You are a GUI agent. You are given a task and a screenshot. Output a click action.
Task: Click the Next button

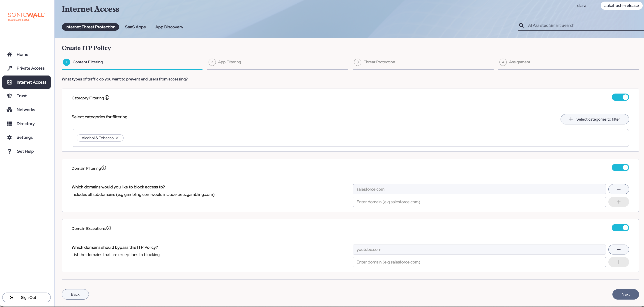[x=625, y=294]
